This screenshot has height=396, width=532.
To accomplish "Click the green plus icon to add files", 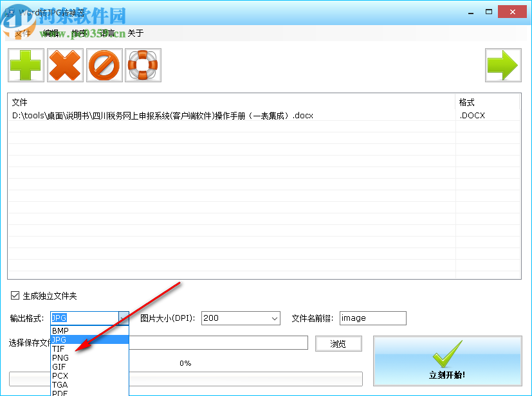I will 26,65.
